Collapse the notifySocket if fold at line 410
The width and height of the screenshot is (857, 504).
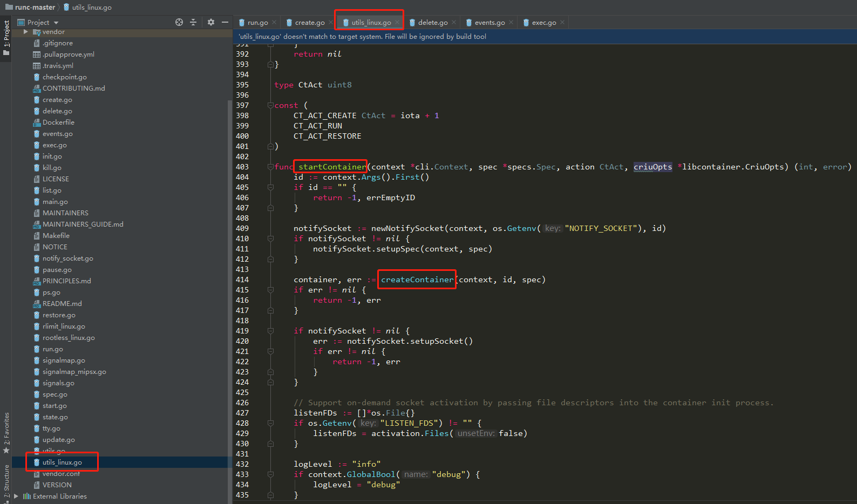click(270, 239)
